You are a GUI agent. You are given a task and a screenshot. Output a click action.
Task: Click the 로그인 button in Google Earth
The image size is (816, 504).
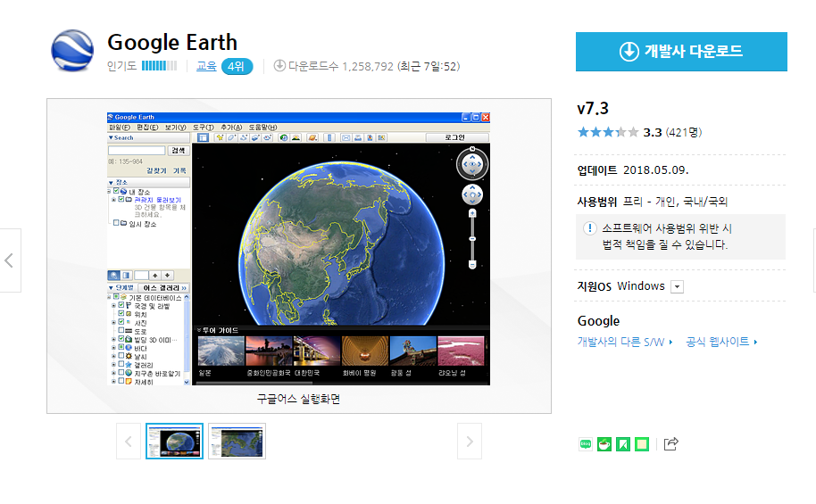[x=457, y=137]
